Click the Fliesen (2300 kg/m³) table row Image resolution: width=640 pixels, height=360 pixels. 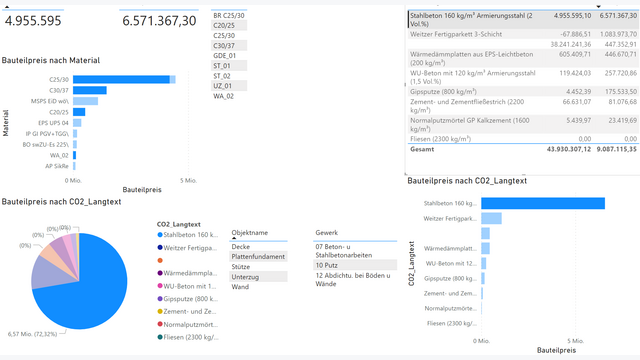point(523,139)
